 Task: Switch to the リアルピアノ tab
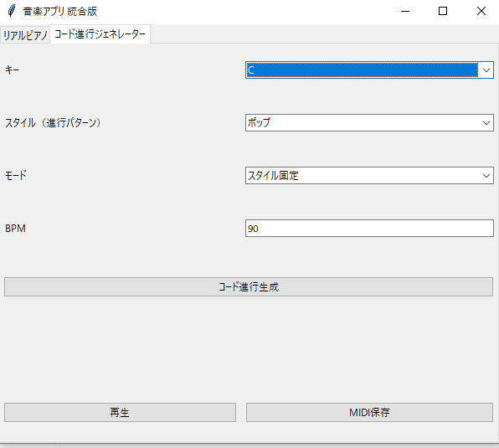click(25, 35)
